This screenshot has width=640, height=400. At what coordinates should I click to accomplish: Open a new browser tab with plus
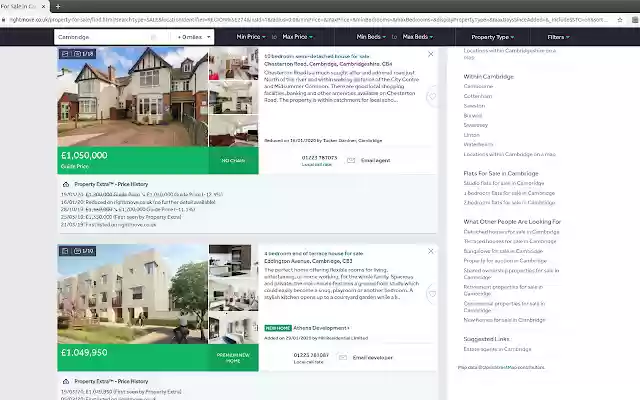coord(58,6)
